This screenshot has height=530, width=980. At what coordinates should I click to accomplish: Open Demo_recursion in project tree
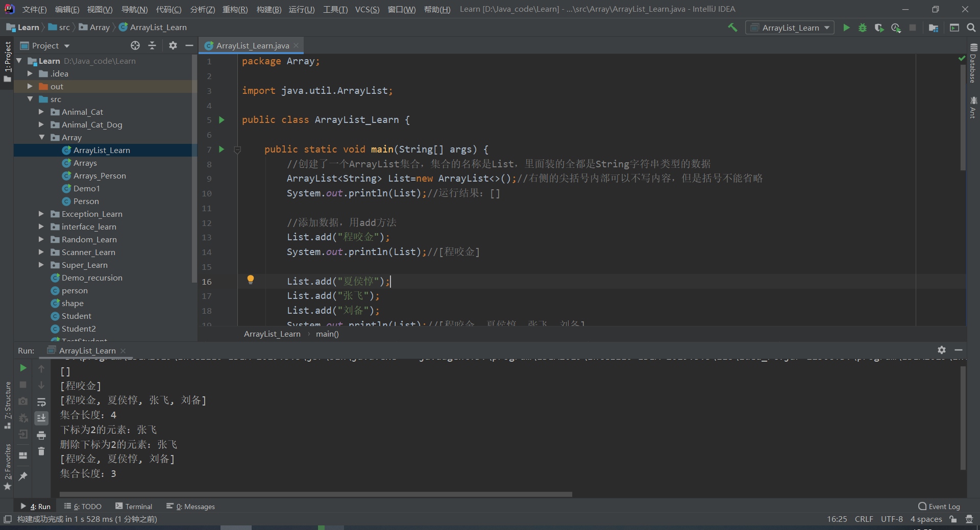coord(92,277)
